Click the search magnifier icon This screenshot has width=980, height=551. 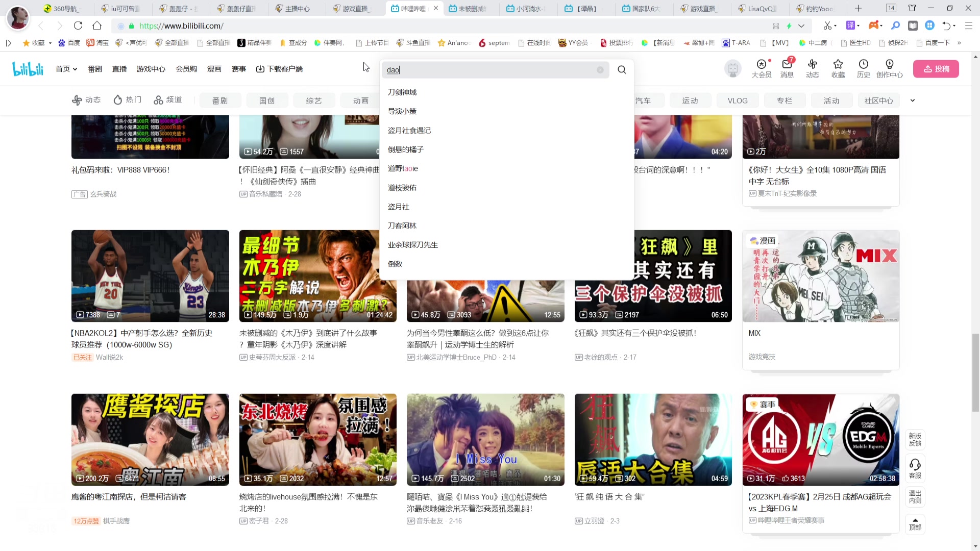point(622,70)
